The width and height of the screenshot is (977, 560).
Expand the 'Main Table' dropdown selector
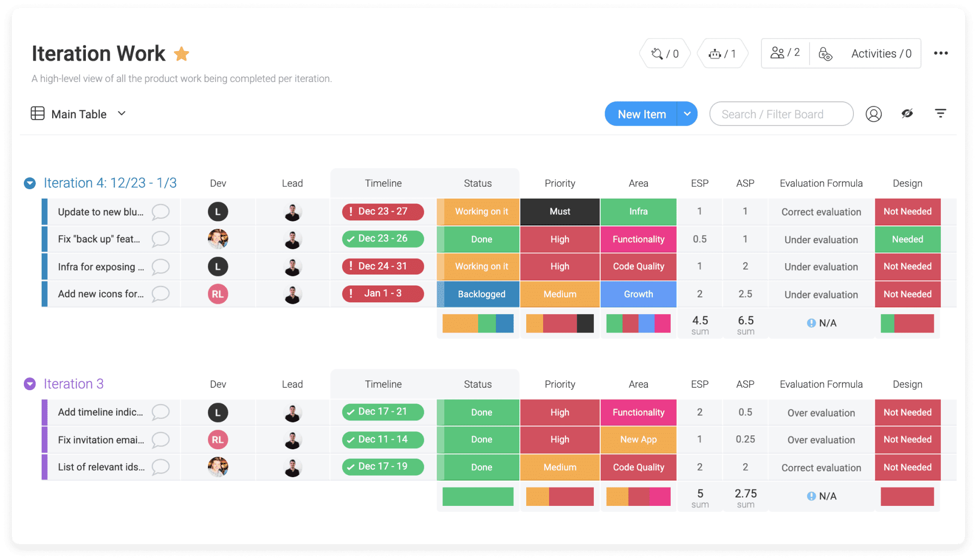pyautogui.click(x=122, y=113)
